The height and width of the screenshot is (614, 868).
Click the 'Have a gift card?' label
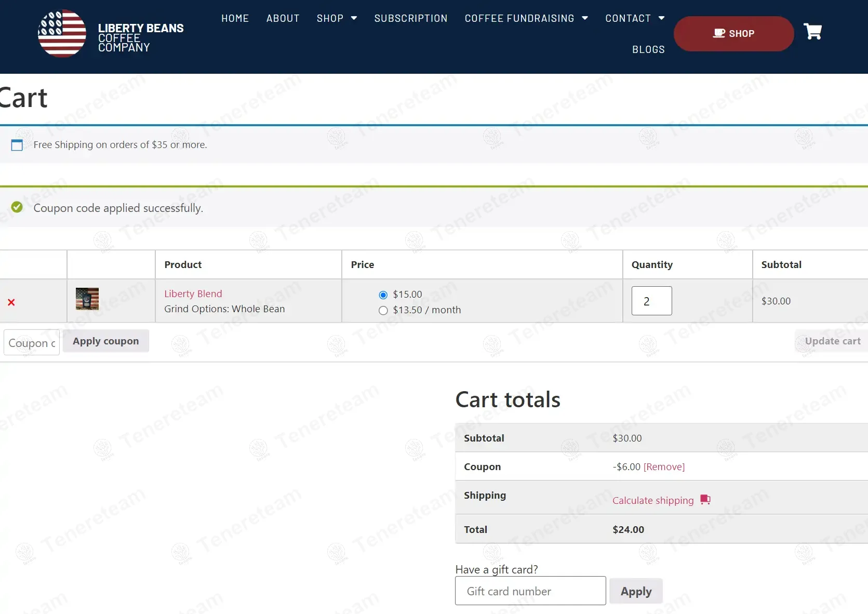tap(497, 569)
